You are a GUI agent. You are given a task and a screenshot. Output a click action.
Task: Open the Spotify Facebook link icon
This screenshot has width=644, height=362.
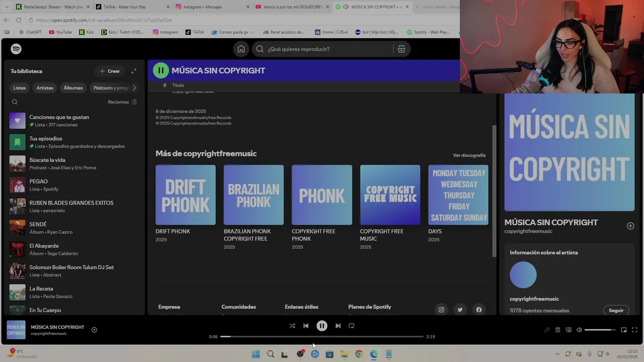pos(479,310)
